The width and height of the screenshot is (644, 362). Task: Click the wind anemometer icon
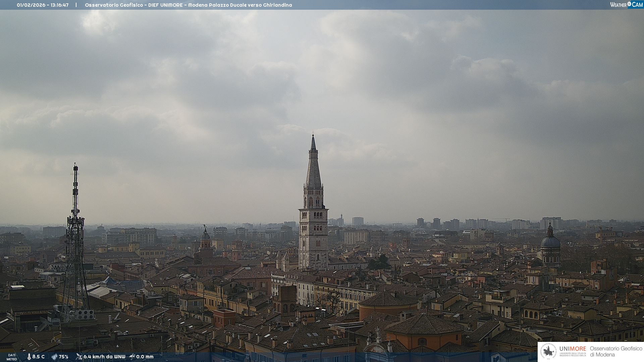pos(79,357)
